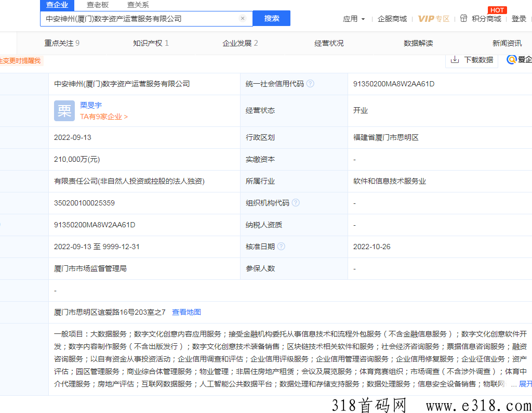Viewport: 532px width, 413px height.
Task: Open the TA有9家企业 link
Action: click(104, 117)
